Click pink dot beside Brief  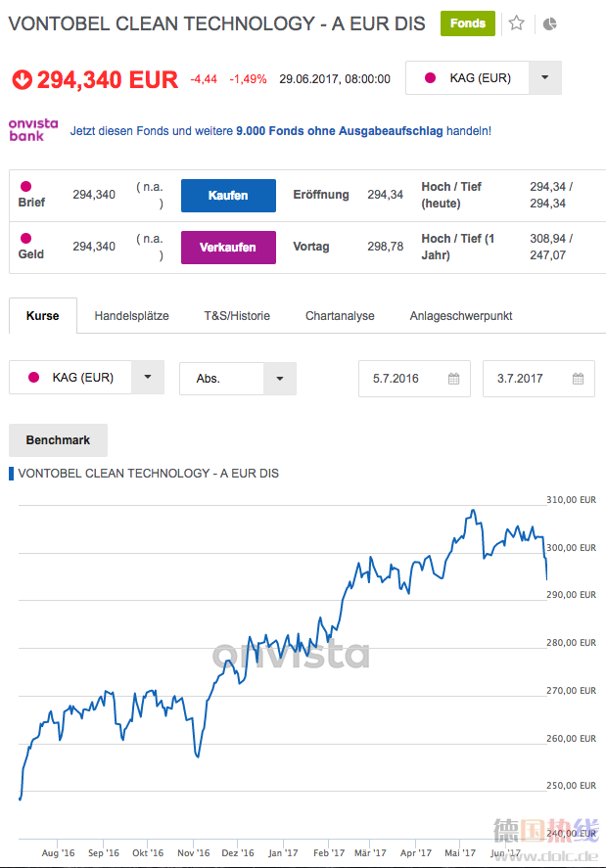click(25, 186)
